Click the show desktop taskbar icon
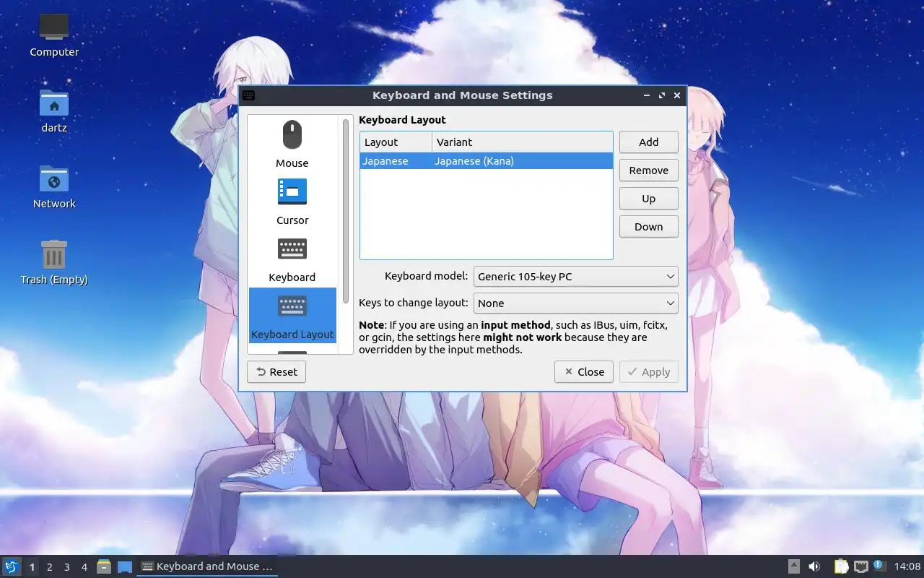Screen dimensions: 924x578 125,566
